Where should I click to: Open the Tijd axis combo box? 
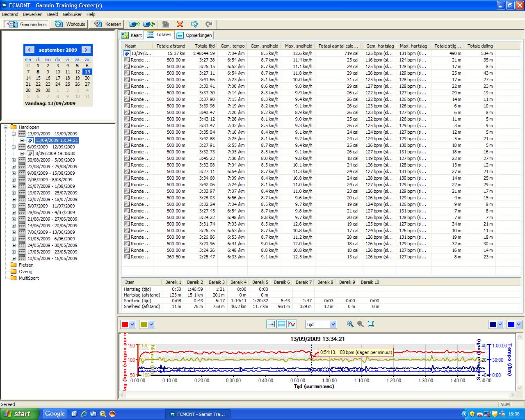pos(321,324)
